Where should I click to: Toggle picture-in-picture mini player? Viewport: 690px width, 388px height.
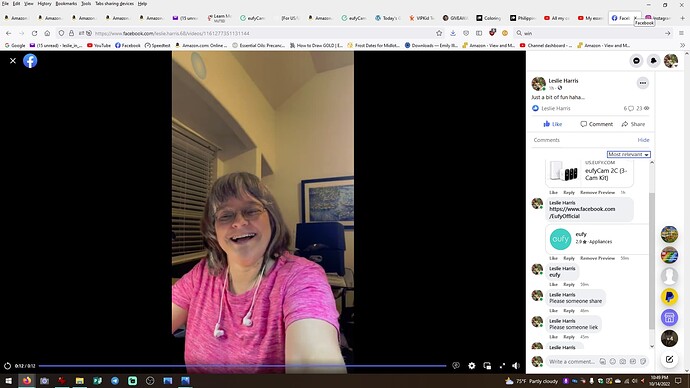[x=487, y=366]
